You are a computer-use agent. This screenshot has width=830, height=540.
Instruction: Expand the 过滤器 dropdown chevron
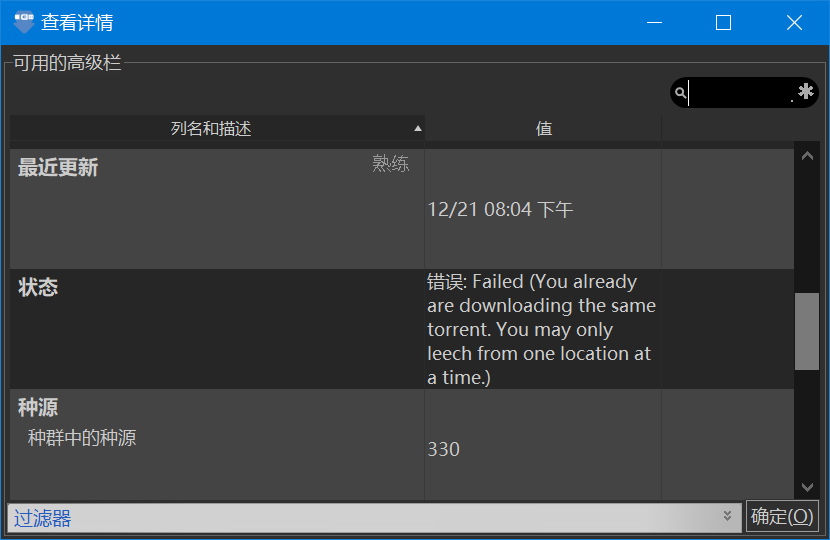tap(728, 517)
